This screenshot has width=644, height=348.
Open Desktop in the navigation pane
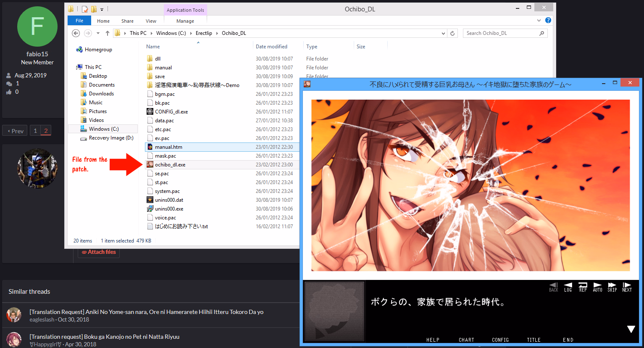(x=94, y=76)
